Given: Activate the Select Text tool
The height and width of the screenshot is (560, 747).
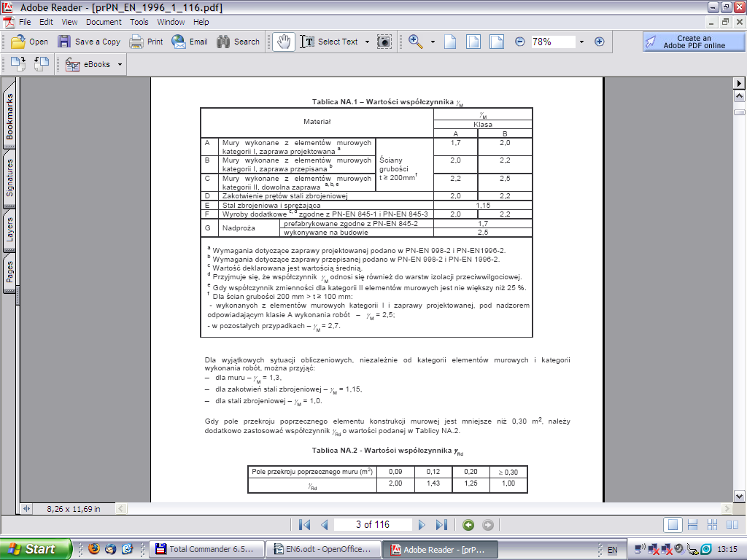Looking at the screenshot, I should 329,42.
